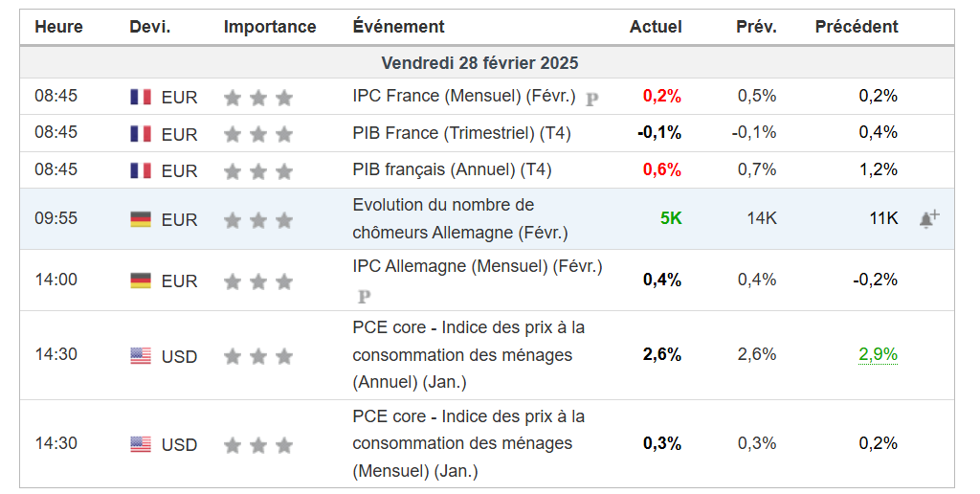Click the alert bell on German unemployment row
Image resolution: width=980 pixels, height=494 pixels.
pos(928,218)
